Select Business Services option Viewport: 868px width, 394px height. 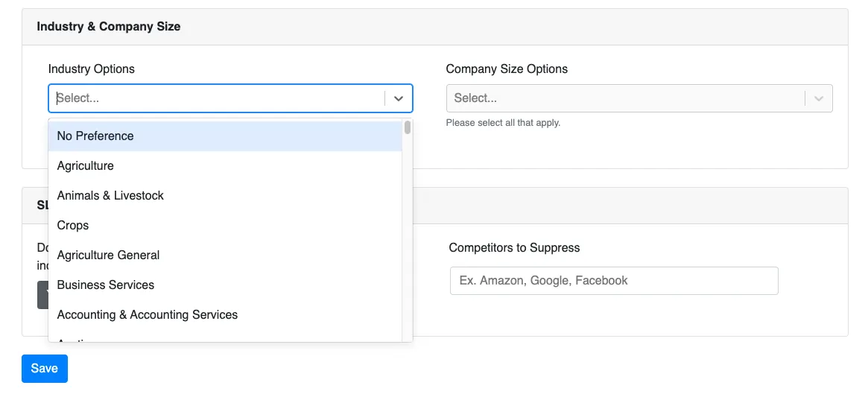[x=225, y=285]
